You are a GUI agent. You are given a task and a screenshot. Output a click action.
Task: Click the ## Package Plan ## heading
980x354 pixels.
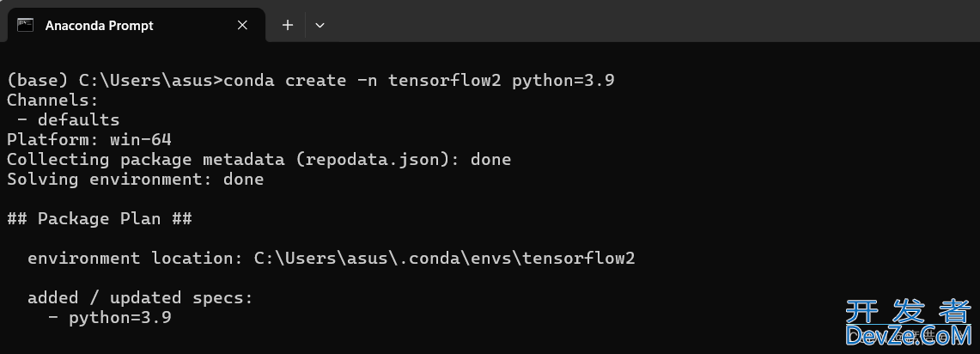click(100, 219)
